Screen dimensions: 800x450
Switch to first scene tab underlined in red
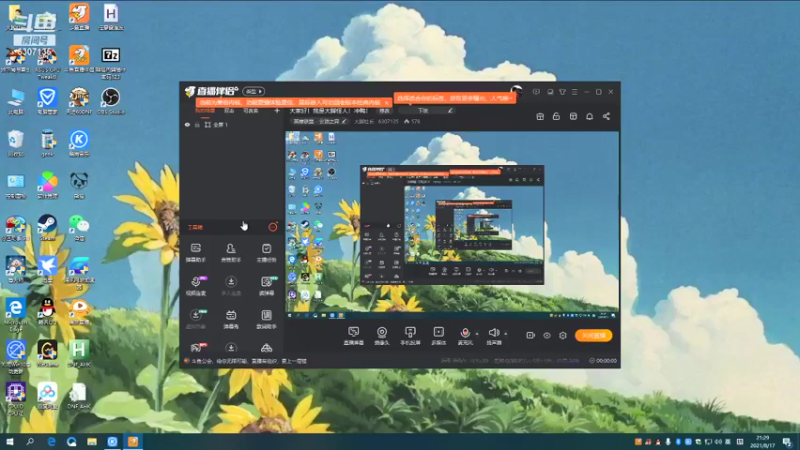tap(205, 111)
